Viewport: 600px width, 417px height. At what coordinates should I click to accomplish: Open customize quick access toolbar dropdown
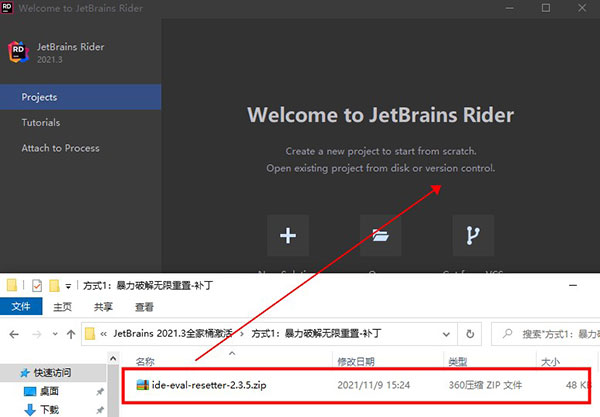point(68,286)
